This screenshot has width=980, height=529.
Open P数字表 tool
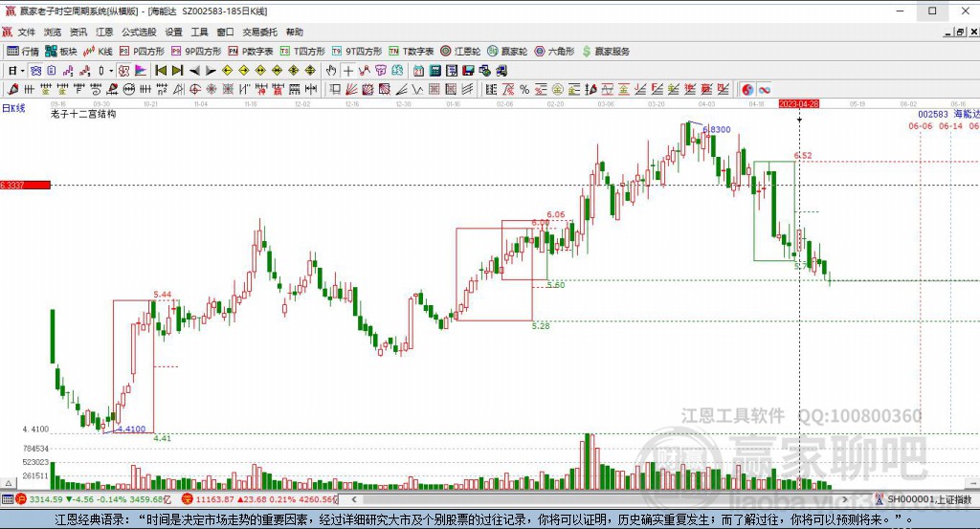click(251, 52)
